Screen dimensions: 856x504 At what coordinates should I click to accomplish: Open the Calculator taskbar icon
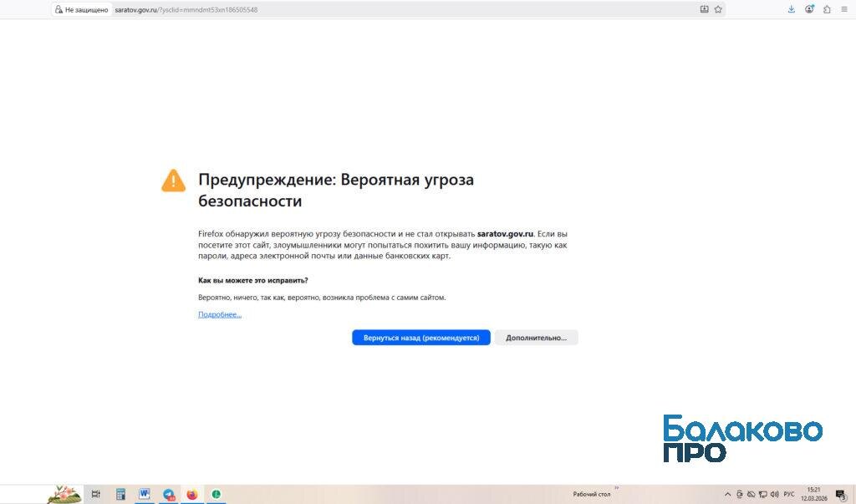point(120,494)
